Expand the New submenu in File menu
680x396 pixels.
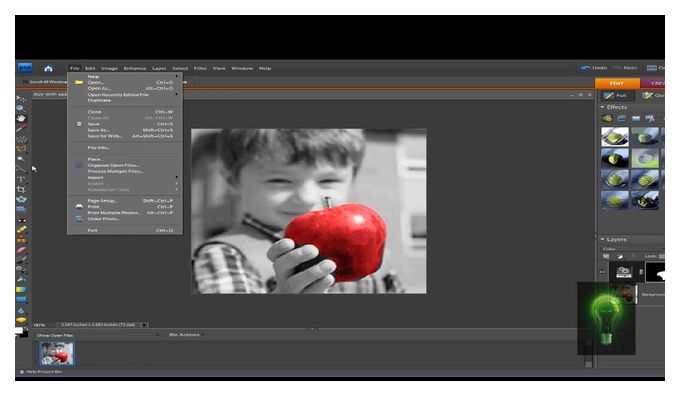pos(125,76)
